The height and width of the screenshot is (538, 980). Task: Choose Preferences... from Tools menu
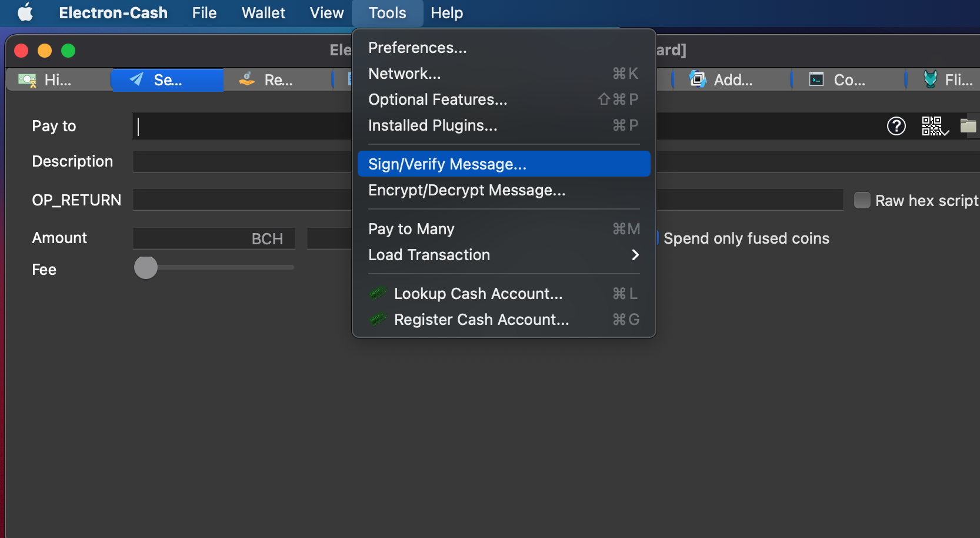click(504, 48)
